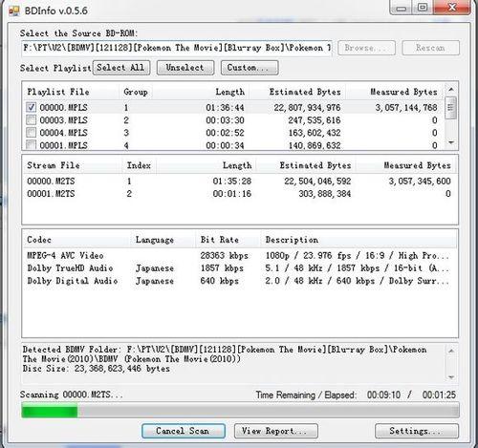Uncheck the 00000.MPLS playlist checkbox
Screen dimensions: 478x448
coord(31,107)
